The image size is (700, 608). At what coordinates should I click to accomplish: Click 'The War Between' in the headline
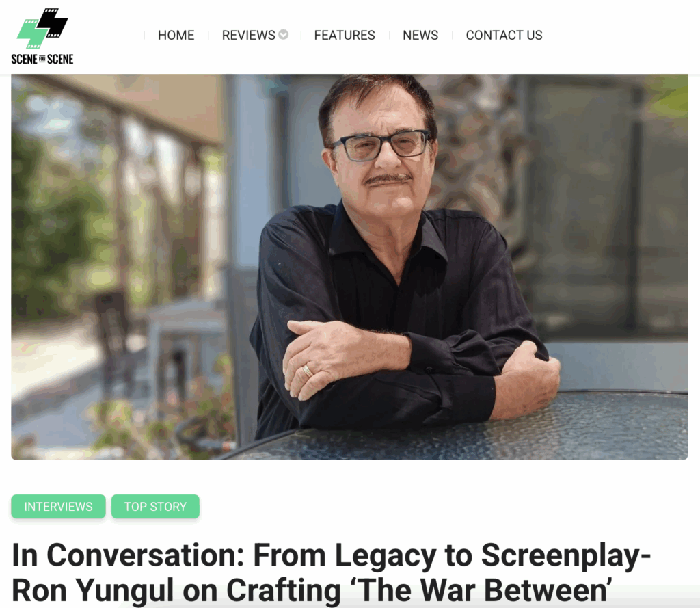(485, 590)
